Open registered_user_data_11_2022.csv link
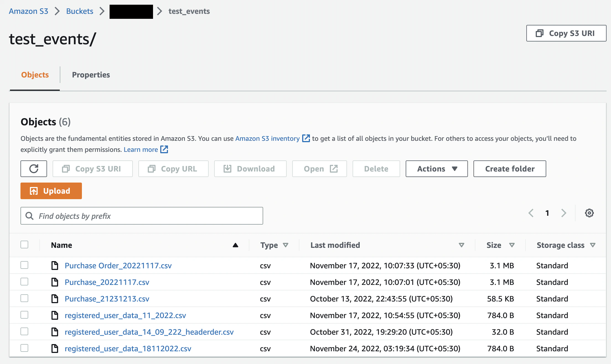 click(125, 315)
